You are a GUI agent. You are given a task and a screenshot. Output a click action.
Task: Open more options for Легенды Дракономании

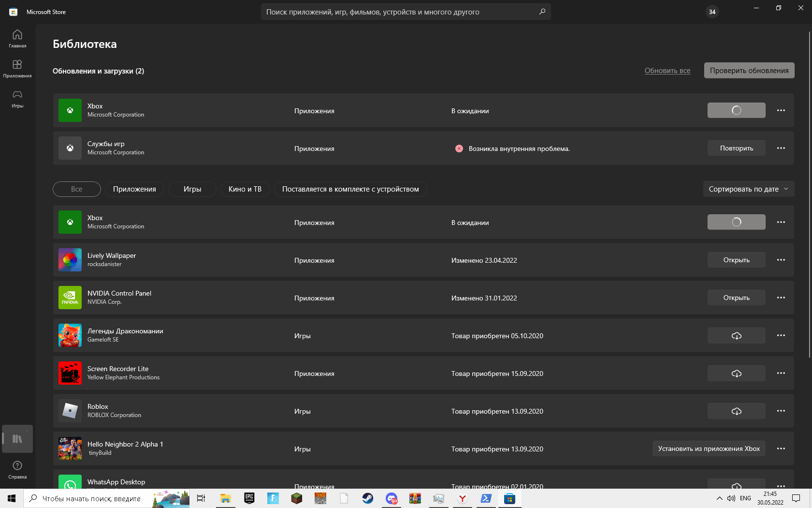point(781,335)
